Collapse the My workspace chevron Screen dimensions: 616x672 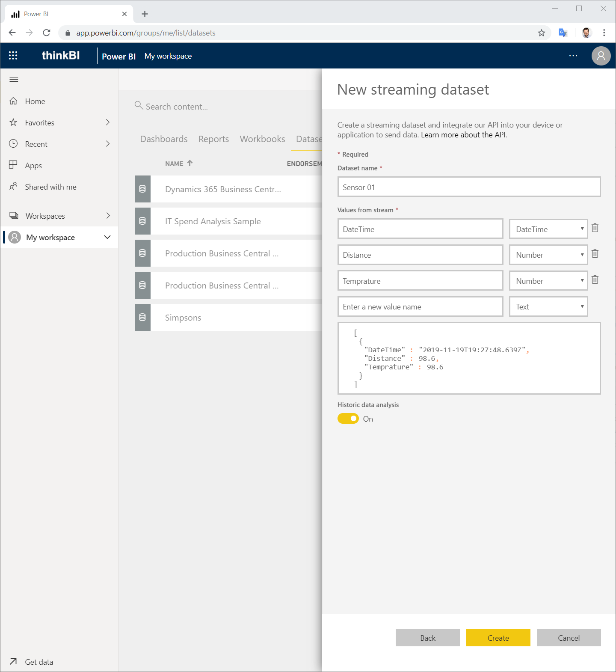pos(107,237)
